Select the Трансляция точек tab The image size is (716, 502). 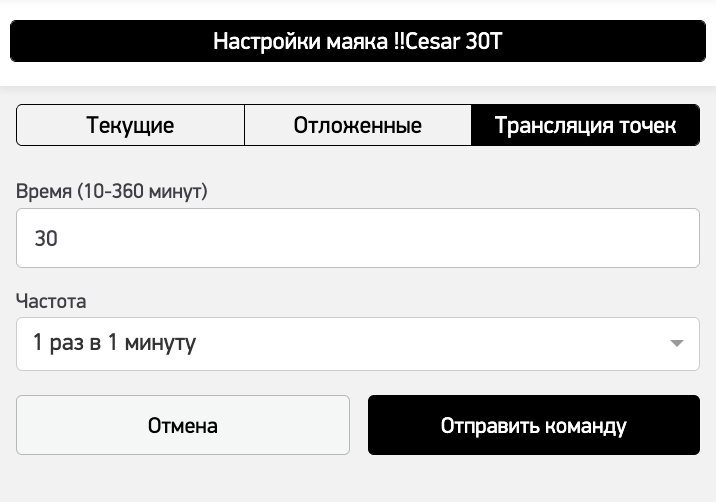click(x=585, y=126)
